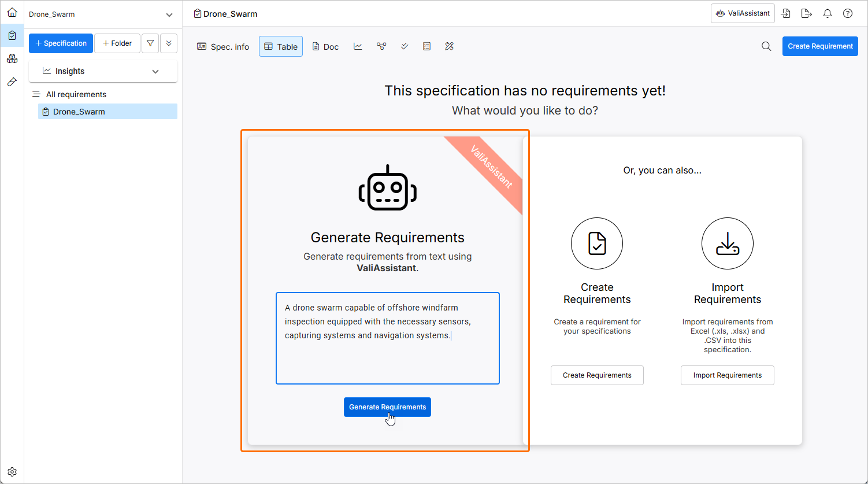
Task: Open the help question mark icon
Action: pyautogui.click(x=848, y=13)
